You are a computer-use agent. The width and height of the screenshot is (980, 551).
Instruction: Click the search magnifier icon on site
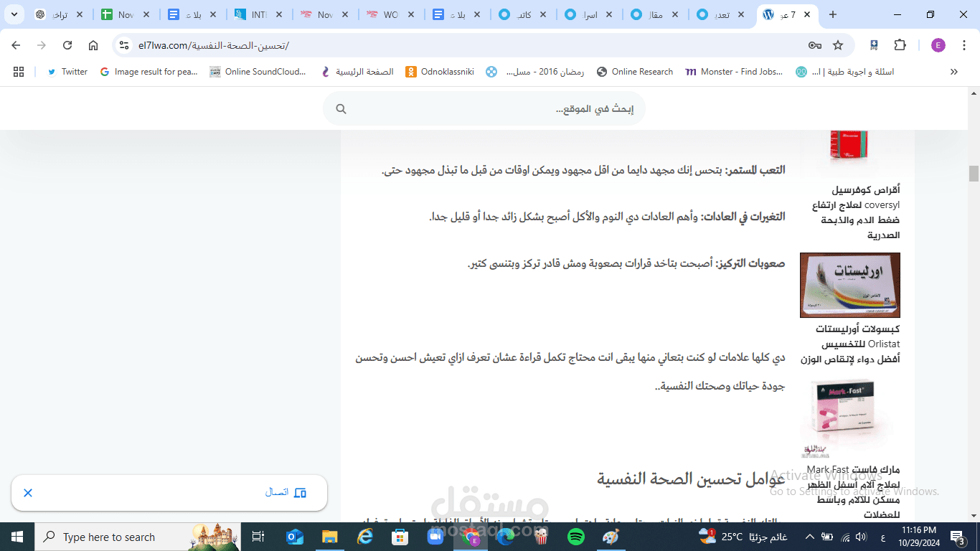(x=341, y=109)
